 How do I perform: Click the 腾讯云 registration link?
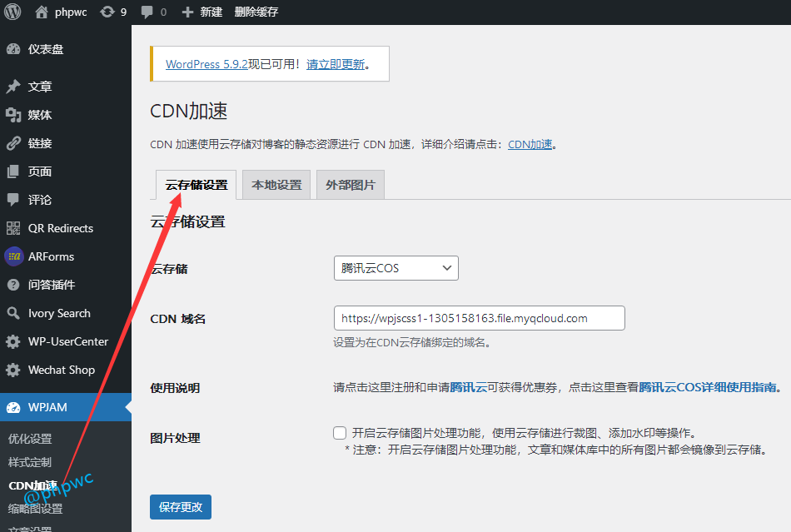(x=468, y=387)
